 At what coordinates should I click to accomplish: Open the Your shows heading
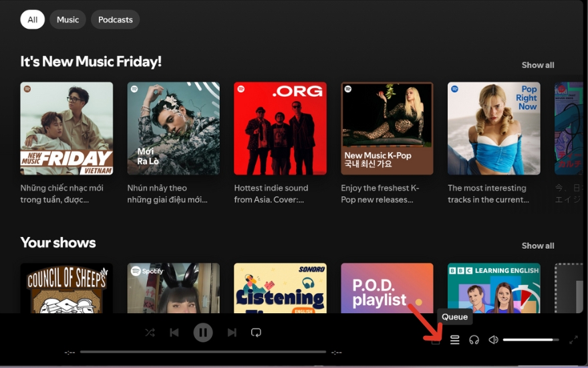click(x=58, y=243)
